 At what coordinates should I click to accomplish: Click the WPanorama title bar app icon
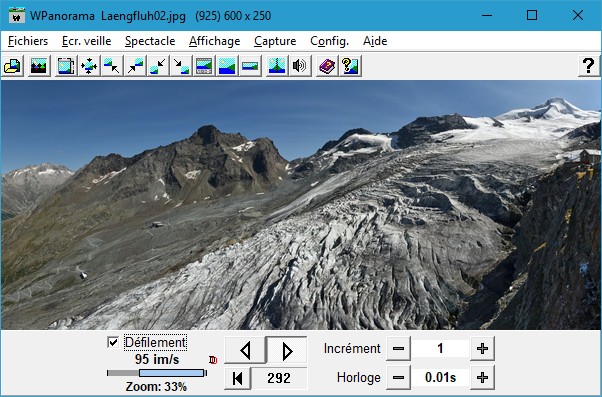click(x=16, y=15)
